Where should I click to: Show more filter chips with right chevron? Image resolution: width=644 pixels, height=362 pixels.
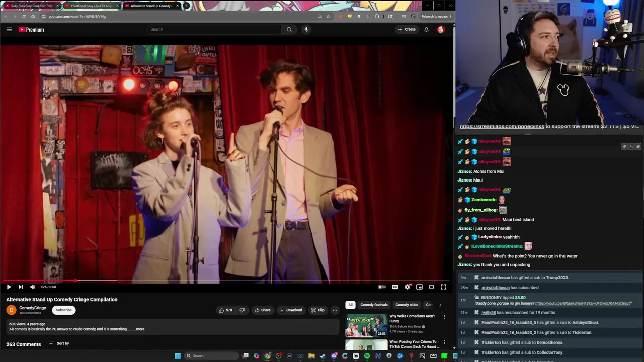tap(440, 305)
